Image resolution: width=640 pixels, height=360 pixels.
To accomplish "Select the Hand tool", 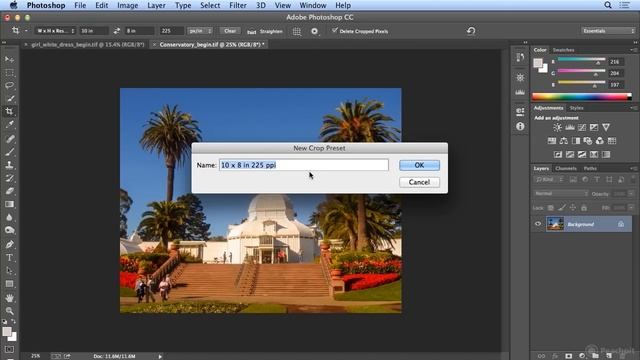I will tap(9, 298).
